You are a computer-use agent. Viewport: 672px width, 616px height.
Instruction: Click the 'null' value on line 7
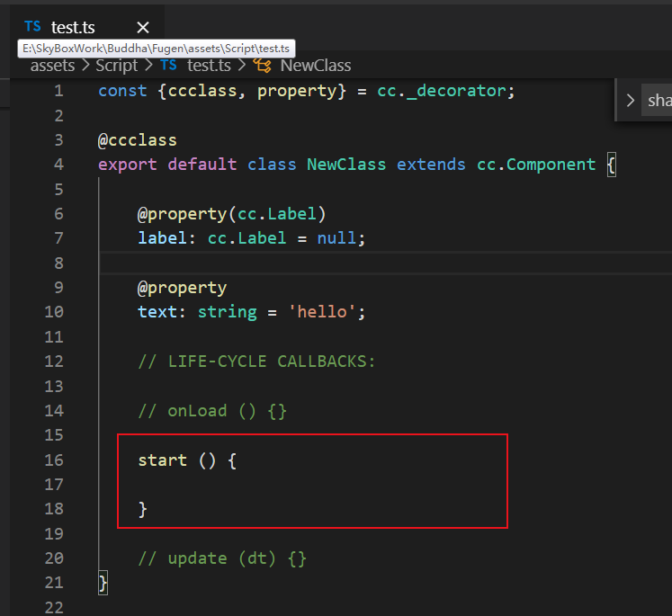pos(336,238)
